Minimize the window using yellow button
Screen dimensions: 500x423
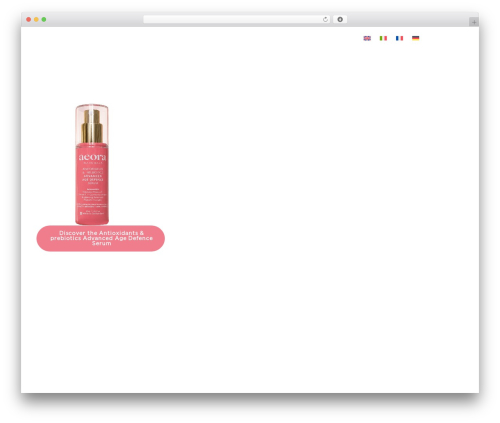click(x=36, y=20)
